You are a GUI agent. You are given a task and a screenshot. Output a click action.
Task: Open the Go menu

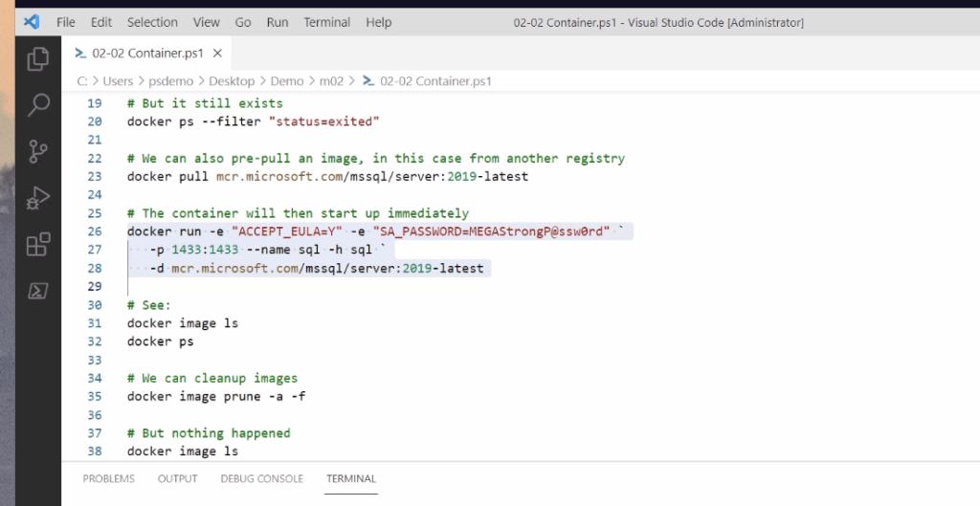pos(243,22)
